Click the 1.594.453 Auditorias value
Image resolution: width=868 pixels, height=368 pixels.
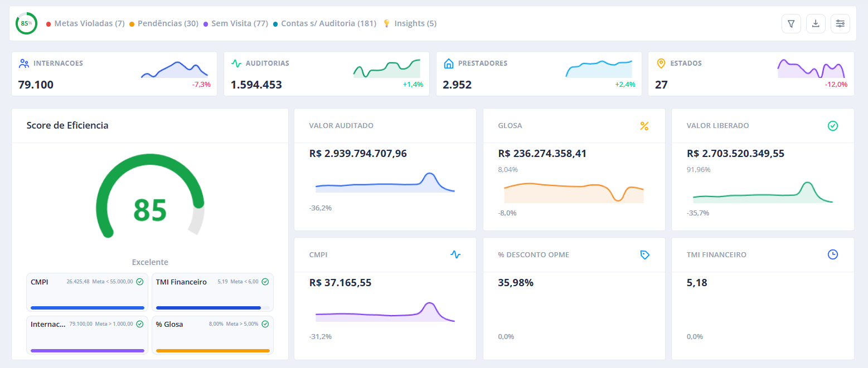click(256, 85)
